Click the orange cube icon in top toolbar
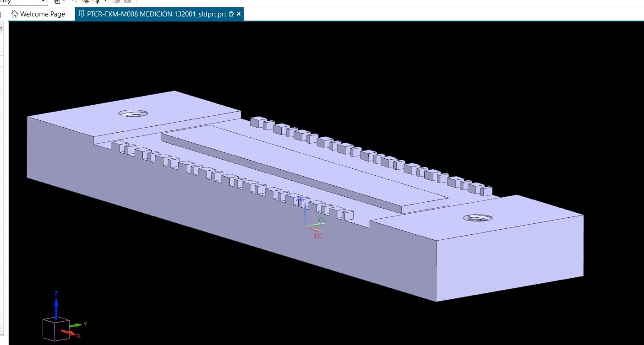 (x=116, y=2)
